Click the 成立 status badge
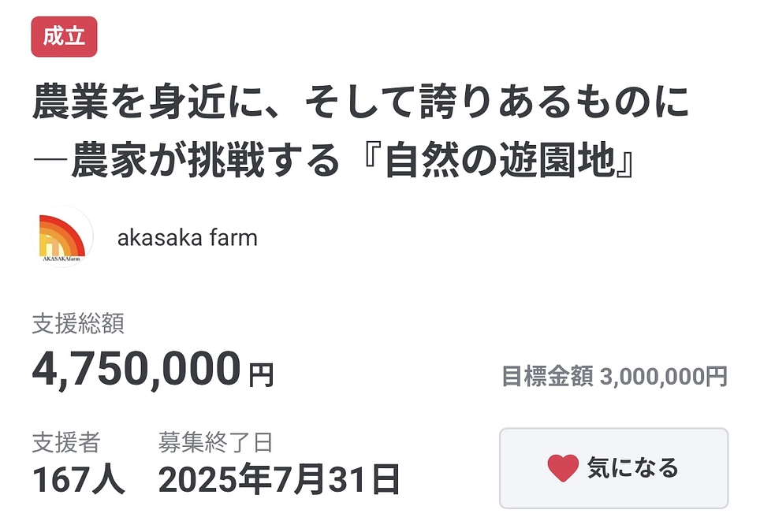The image size is (760, 532). 66,35
